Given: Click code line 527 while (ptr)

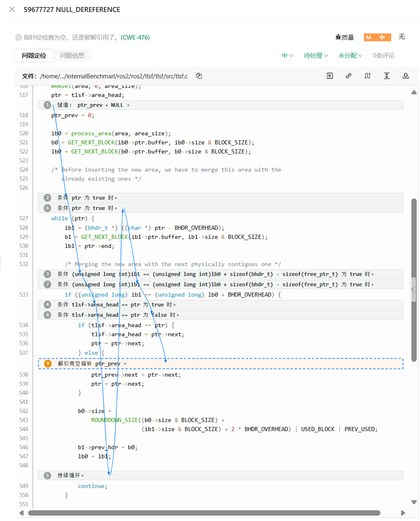Looking at the screenshot, I should (x=73, y=219).
